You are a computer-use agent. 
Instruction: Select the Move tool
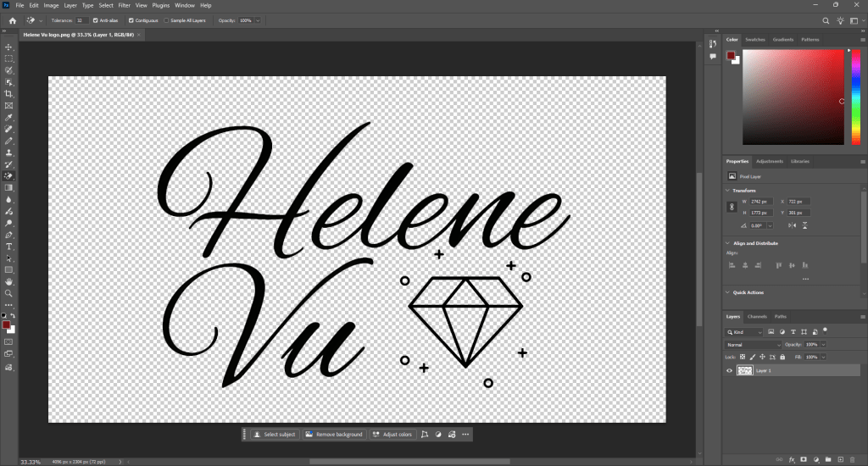(8, 47)
